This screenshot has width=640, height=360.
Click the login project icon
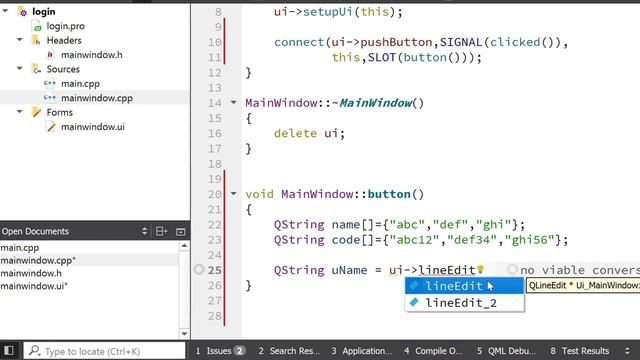(x=22, y=11)
